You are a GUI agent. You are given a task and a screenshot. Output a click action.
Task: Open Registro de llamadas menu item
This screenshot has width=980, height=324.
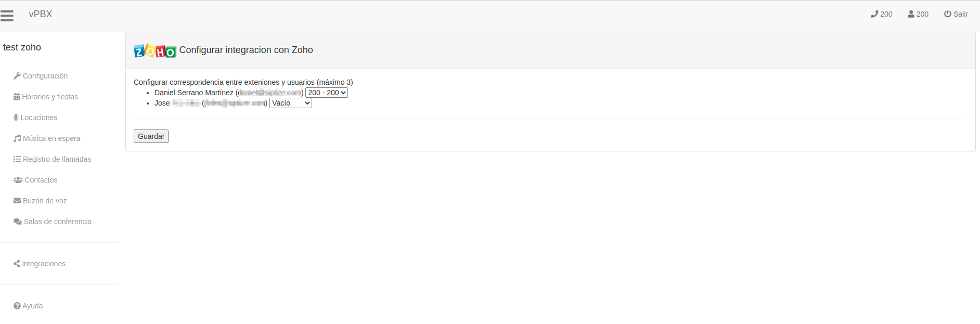[53, 159]
